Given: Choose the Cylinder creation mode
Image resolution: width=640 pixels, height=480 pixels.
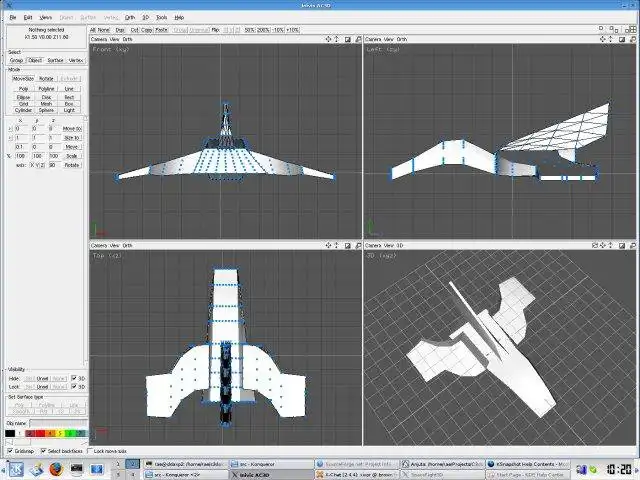Looking at the screenshot, I should (x=23, y=110).
